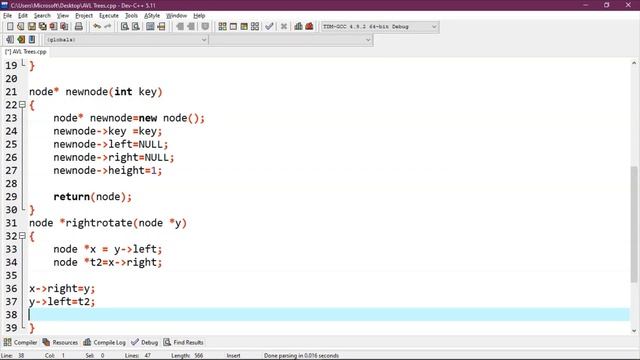Click 'Done parsing' status bar message
640x360 pixels.
click(301, 356)
